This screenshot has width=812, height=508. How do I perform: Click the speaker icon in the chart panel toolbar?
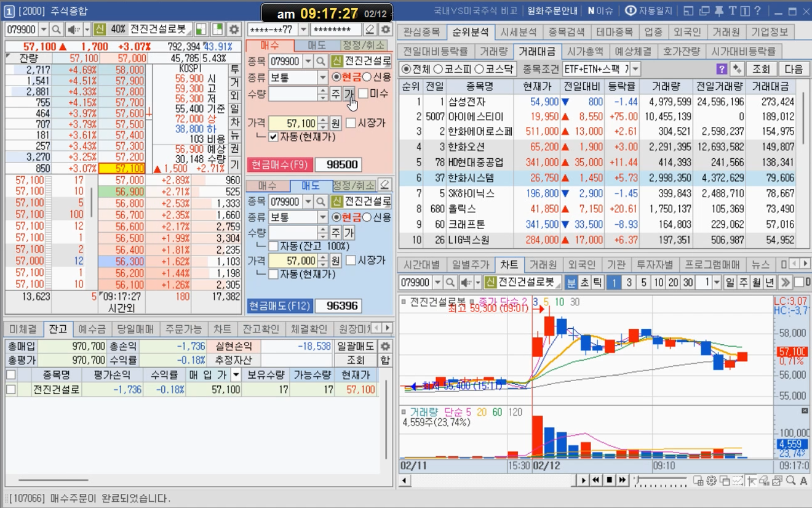coord(467,282)
